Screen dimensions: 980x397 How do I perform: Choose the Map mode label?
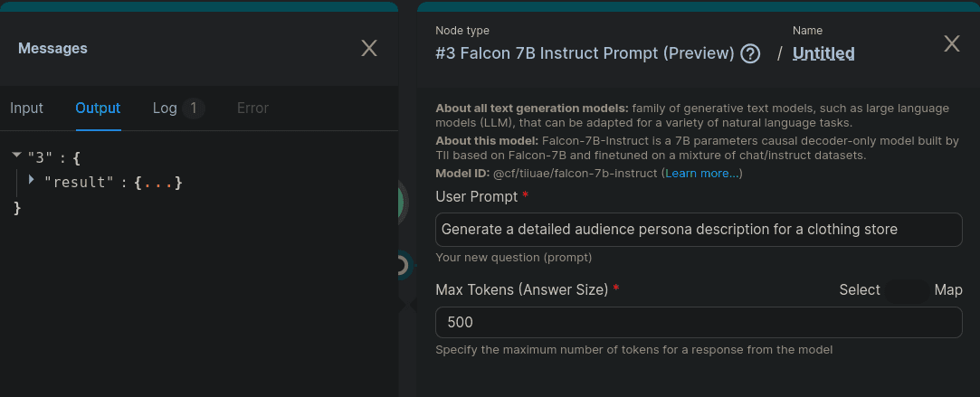coord(948,290)
